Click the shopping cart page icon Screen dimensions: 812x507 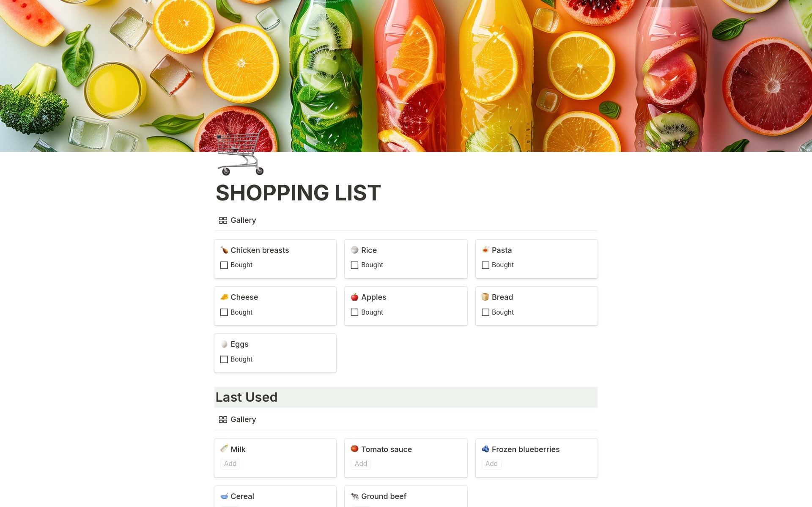240,153
